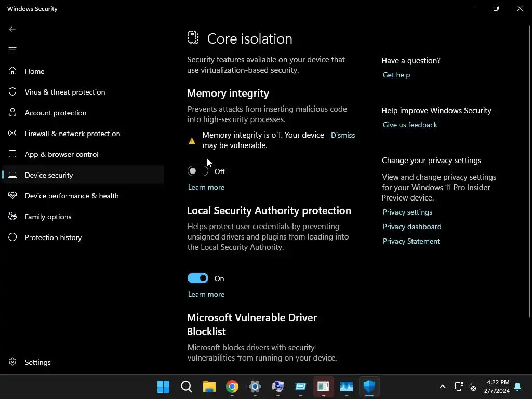This screenshot has width=532, height=399.
Task: View Protection history
Action: coord(83,237)
